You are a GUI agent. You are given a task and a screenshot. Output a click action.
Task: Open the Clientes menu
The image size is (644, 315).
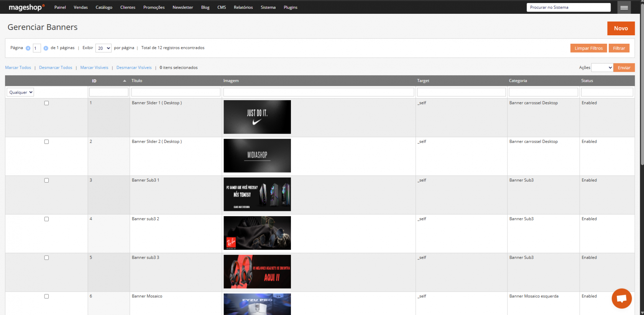tap(128, 7)
